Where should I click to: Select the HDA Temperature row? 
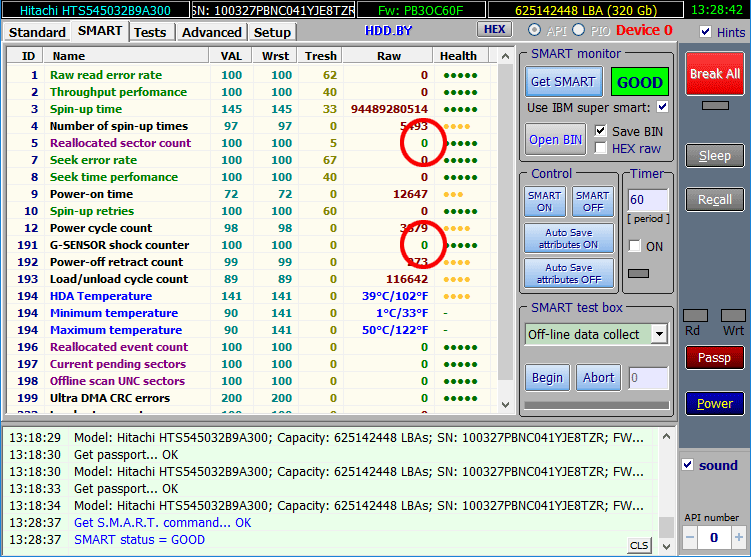tap(251, 296)
